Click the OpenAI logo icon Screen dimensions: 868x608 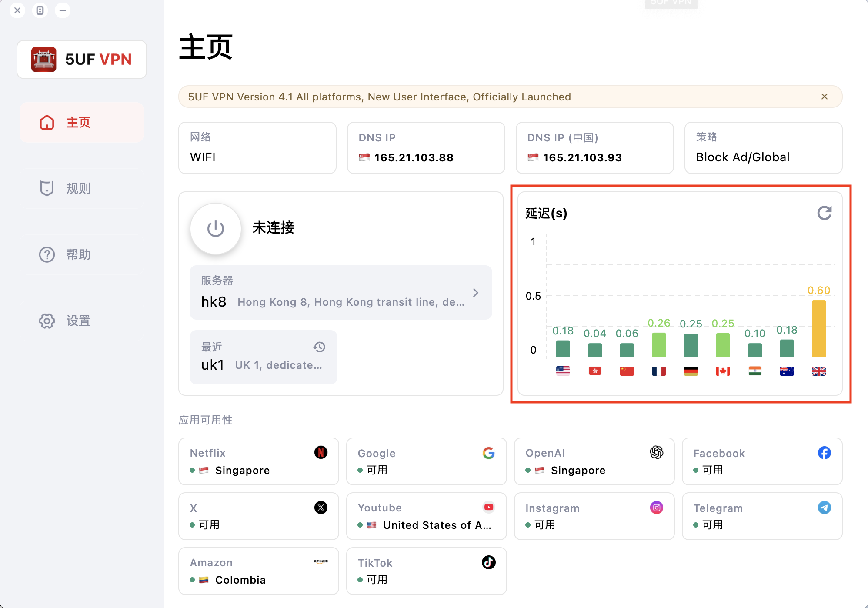pyautogui.click(x=656, y=453)
